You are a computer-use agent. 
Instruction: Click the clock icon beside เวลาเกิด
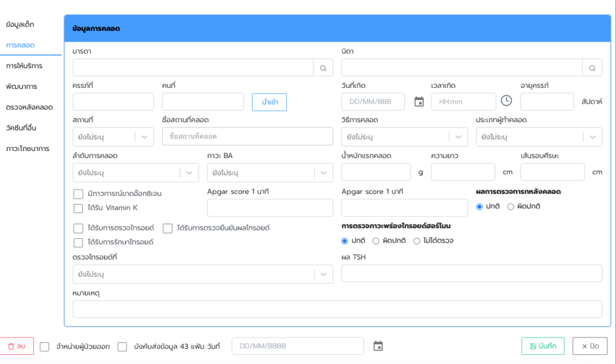click(x=507, y=101)
